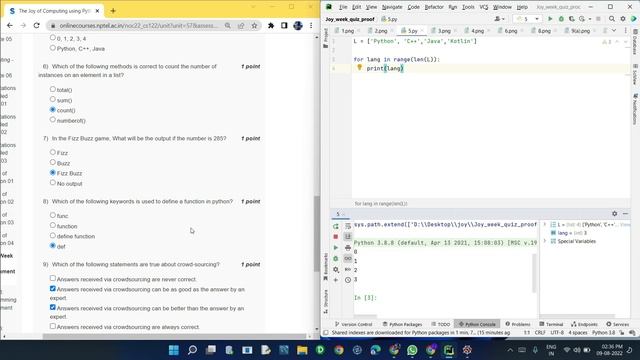Click Chrome address bar URL
Screen dimensions: 640x360
138,26
